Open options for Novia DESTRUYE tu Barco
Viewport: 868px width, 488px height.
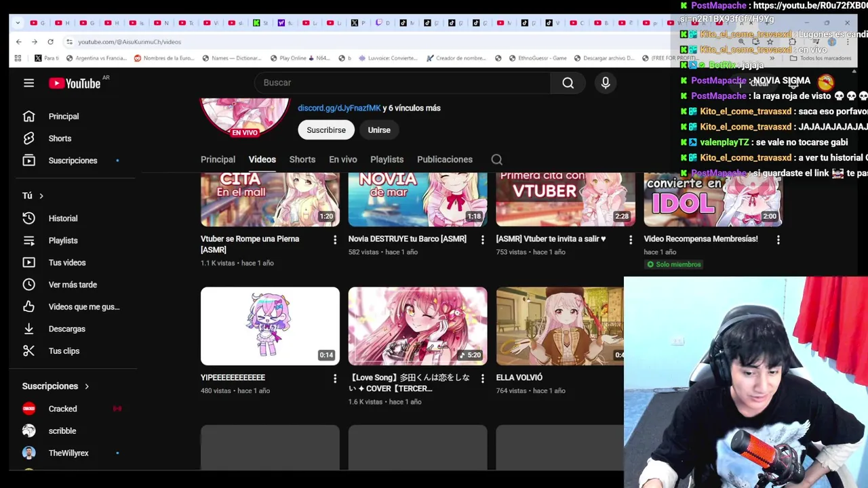tap(482, 240)
